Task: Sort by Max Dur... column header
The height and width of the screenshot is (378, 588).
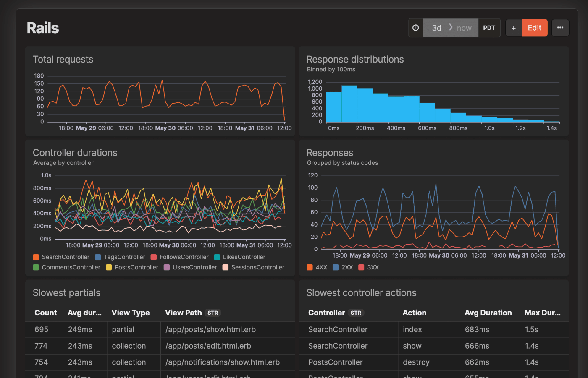Action: [x=542, y=313]
